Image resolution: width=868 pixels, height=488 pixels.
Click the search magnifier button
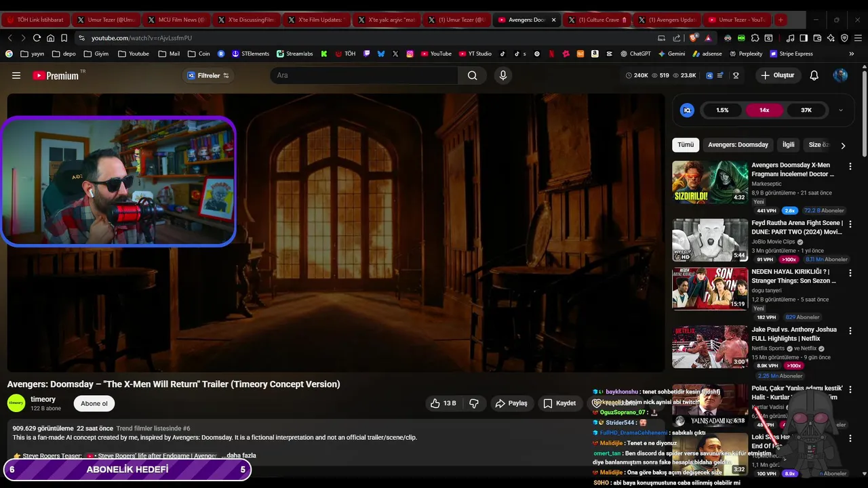tap(472, 75)
